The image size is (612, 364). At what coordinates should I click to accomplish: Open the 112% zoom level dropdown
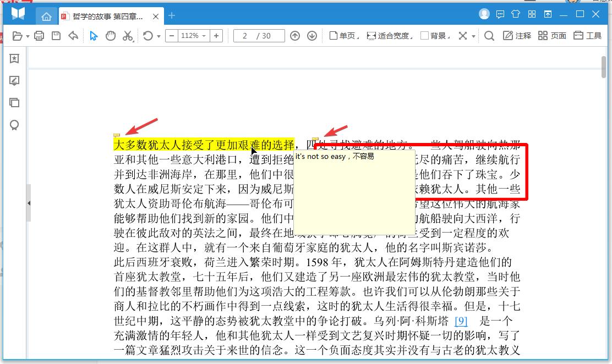[193, 36]
